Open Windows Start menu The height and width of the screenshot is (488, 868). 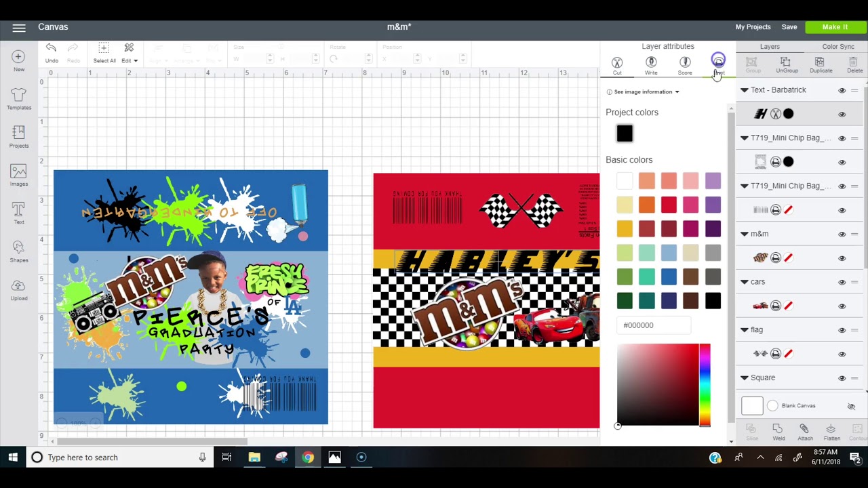[13, 457]
